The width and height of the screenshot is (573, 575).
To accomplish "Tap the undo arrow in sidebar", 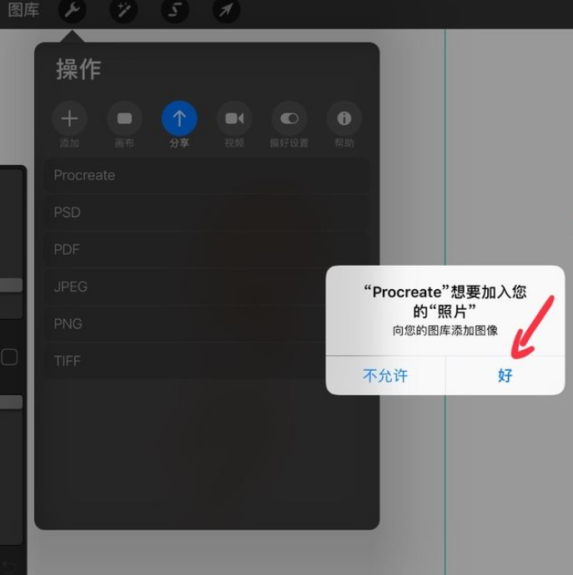I will point(9,567).
